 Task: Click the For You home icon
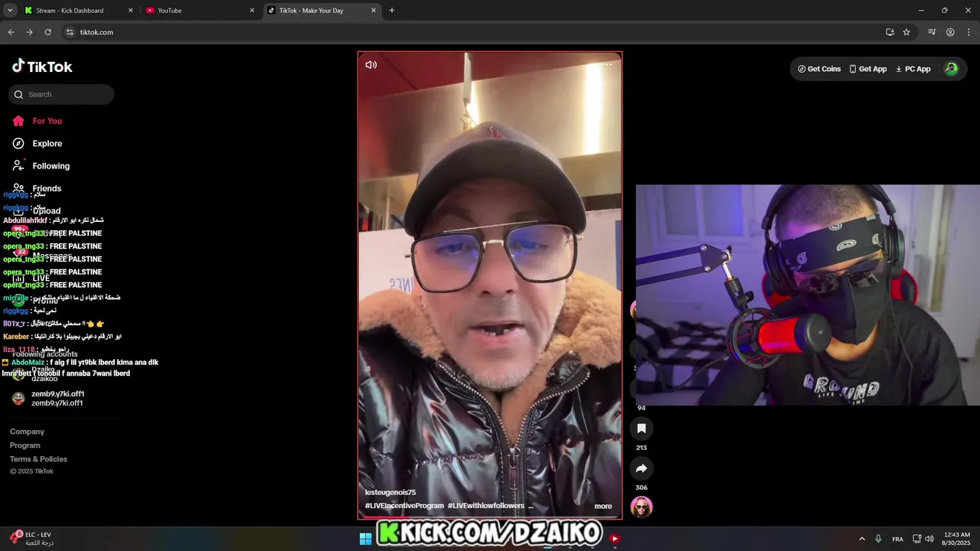[18, 121]
